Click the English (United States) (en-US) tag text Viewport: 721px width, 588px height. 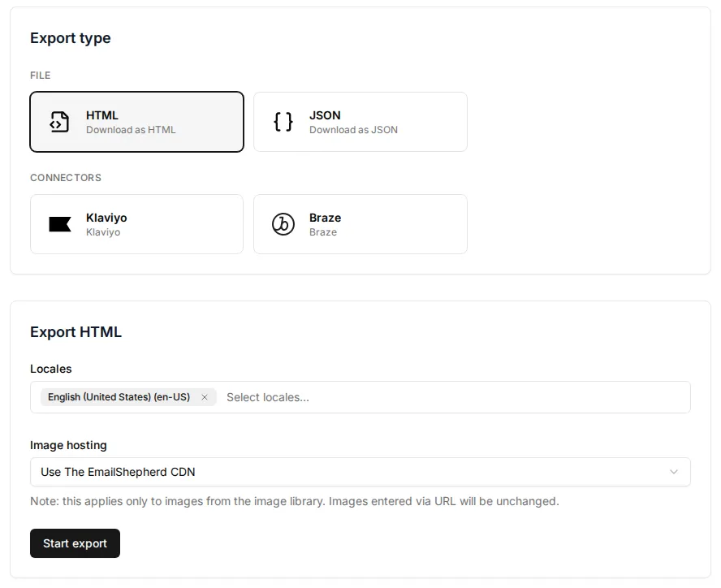click(x=119, y=397)
